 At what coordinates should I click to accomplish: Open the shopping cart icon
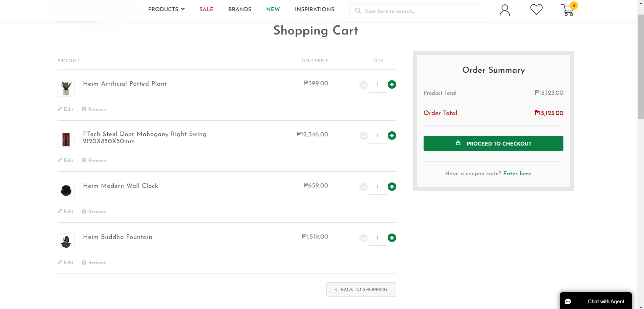[568, 10]
